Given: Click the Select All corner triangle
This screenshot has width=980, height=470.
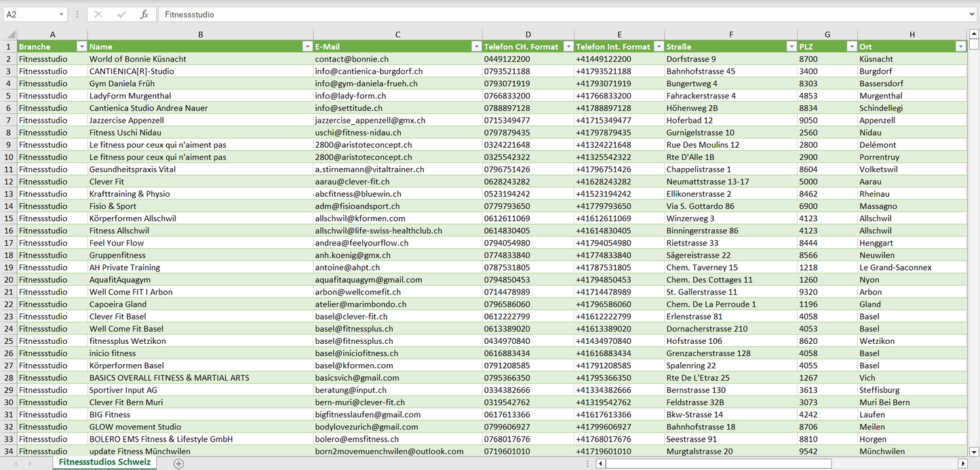Looking at the screenshot, I should coord(11,35).
